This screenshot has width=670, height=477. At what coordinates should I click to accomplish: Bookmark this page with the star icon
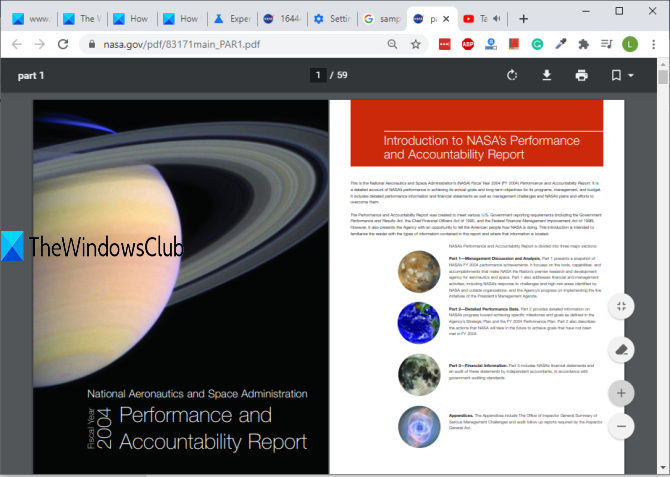[x=415, y=44]
